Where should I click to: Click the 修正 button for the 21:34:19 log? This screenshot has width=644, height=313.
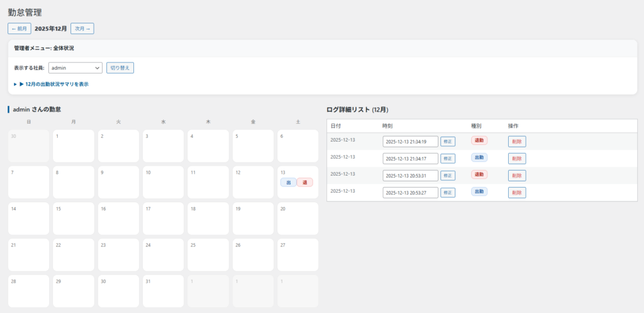447,142
